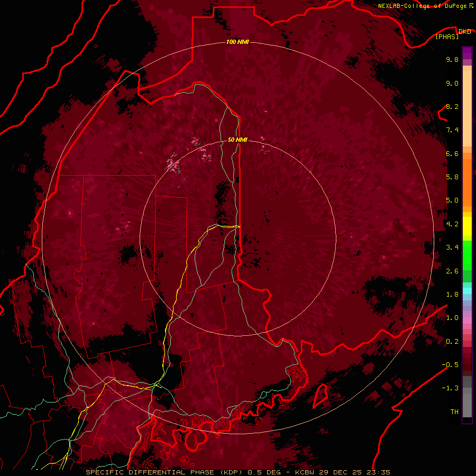Screen dimensions: 476x476
Task: Click the 4.2 value on color scale
Action: coord(452,224)
